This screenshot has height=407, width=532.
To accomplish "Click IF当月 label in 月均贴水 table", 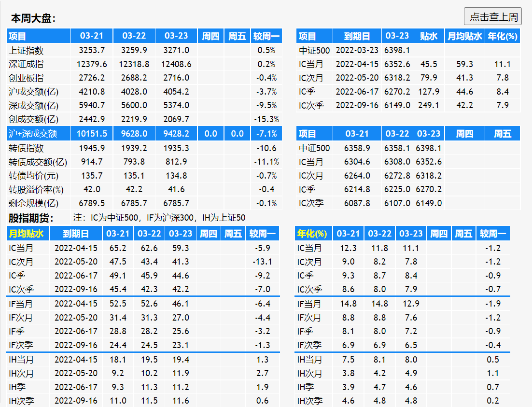I will (21, 304).
